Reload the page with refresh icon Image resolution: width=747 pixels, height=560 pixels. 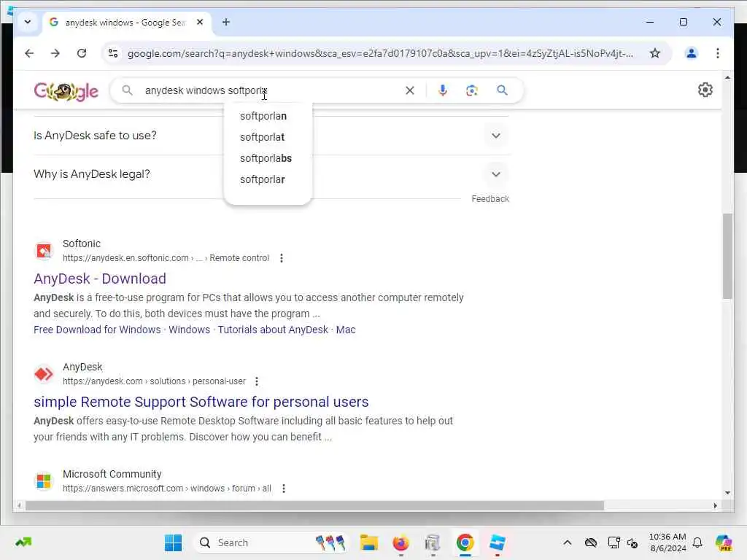click(x=82, y=53)
